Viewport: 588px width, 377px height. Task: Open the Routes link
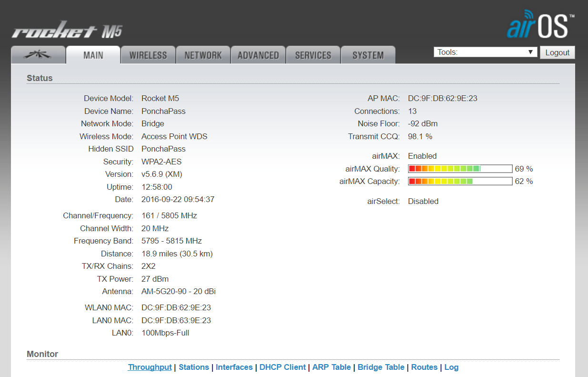(424, 367)
